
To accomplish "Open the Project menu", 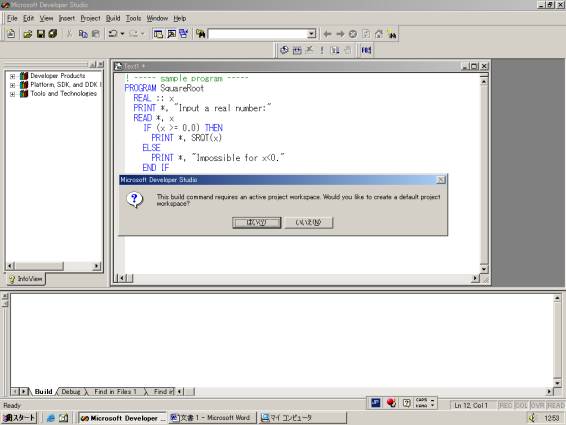I will click(x=90, y=18).
